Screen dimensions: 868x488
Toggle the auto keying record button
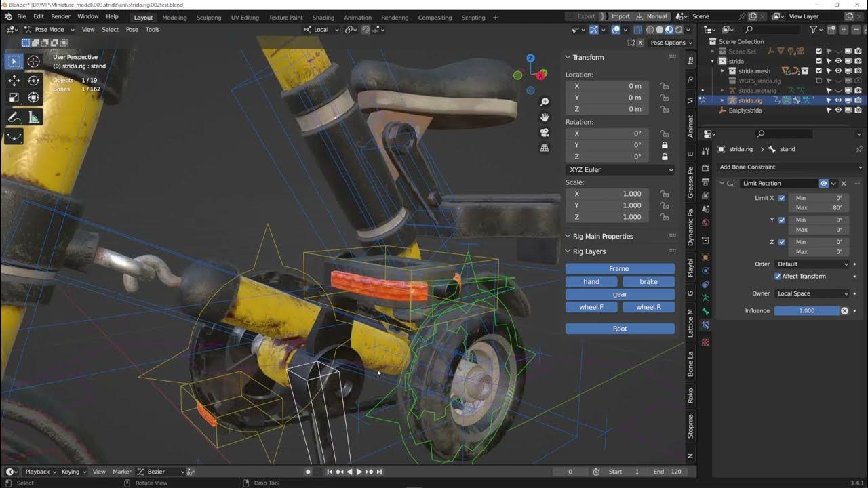tap(308, 472)
